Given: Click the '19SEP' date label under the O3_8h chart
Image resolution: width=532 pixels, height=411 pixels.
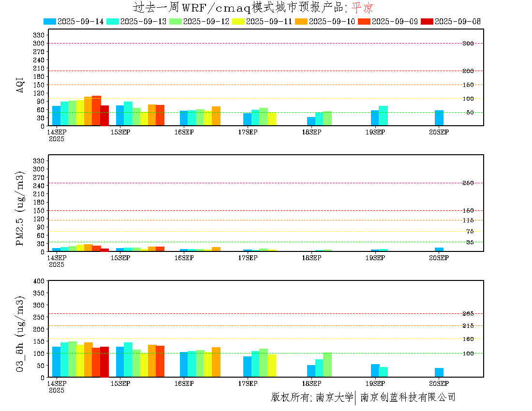Looking at the screenshot, I should pos(375,383).
